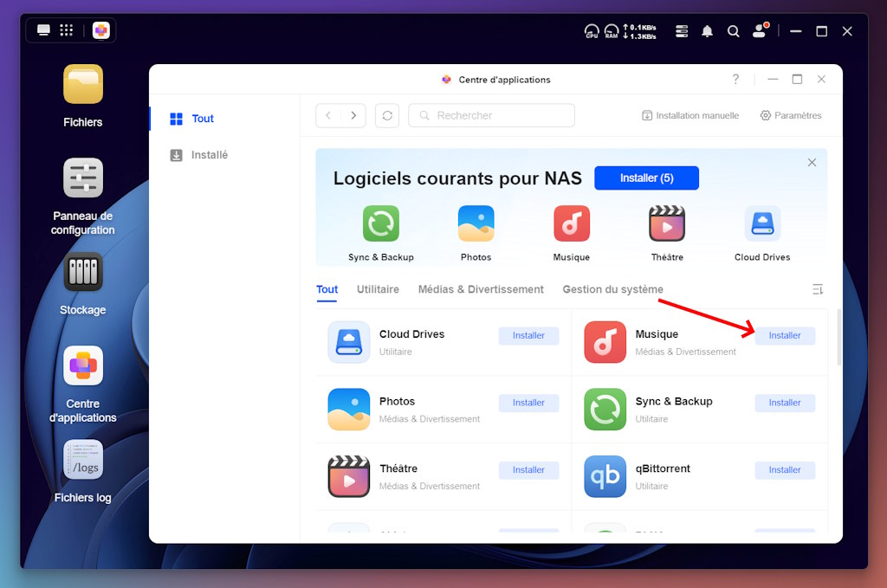
Task: Open notifications bell
Action: pos(707,31)
